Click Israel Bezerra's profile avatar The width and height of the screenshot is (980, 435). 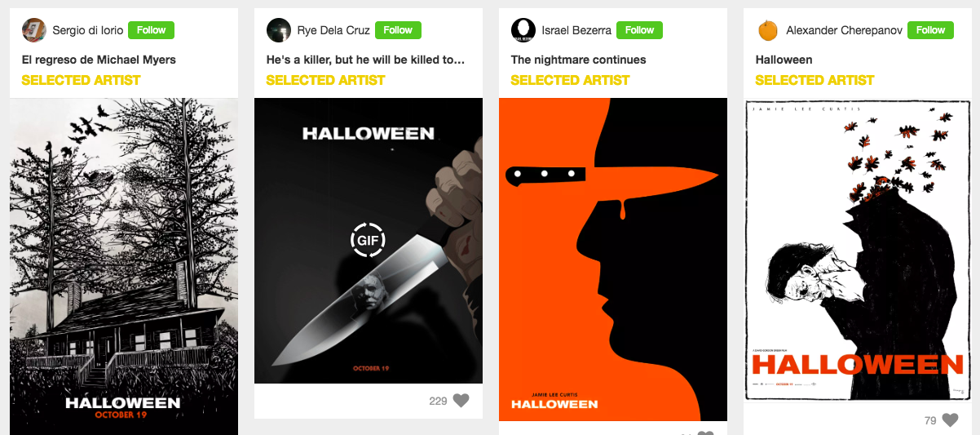pyautogui.click(x=523, y=30)
